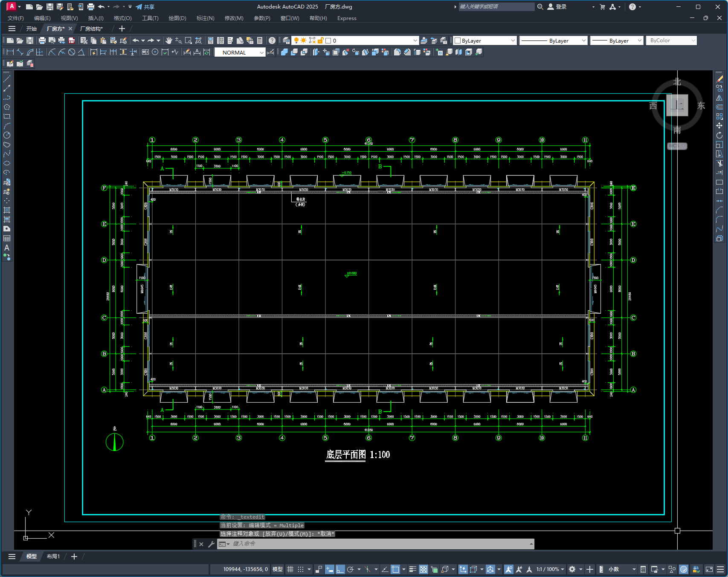Viewport: 728px width, 577px height.
Task: Click the Move tool in modify toolbar
Action: [719, 126]
